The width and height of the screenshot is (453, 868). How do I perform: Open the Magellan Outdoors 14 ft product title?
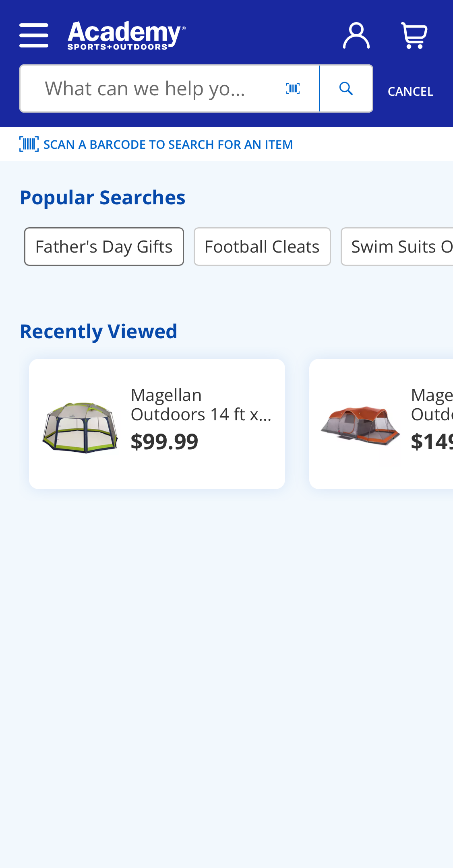(x=201, y=405)
